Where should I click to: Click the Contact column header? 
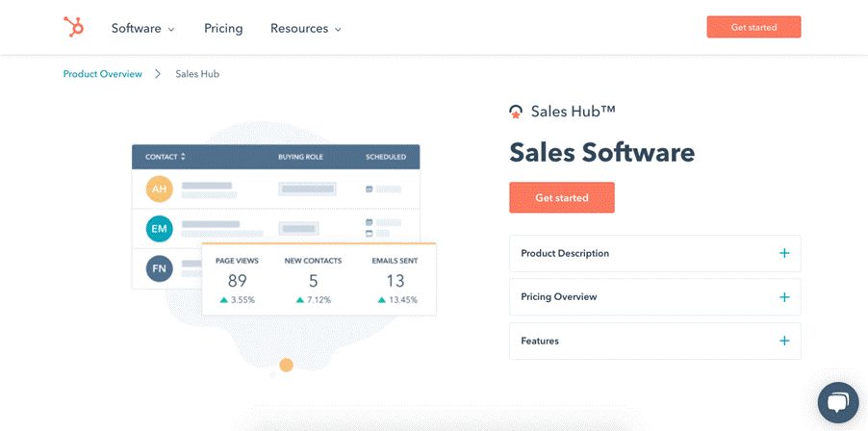pos(161,157)
